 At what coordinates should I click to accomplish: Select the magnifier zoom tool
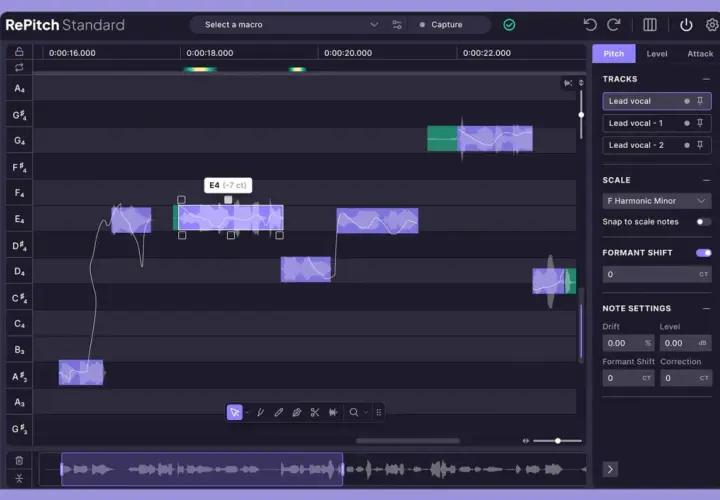coord(354,412)
